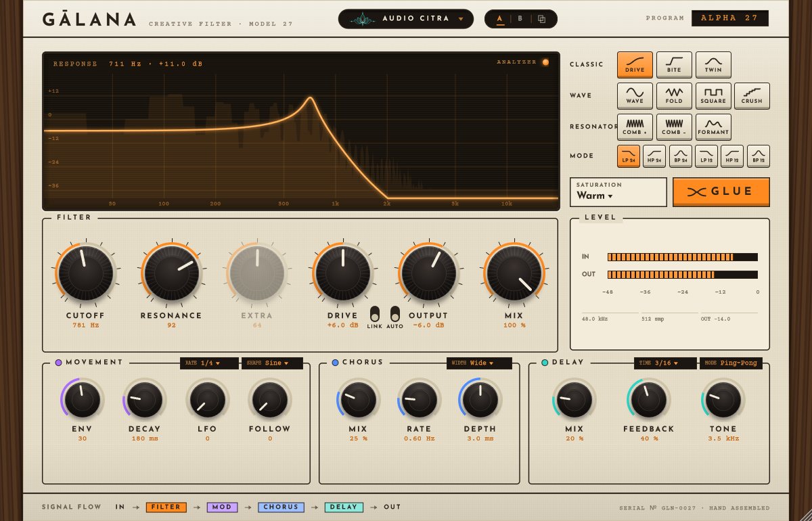Select the Twin classic filter type
812x521 pixels.
click(x=713, y=64)
